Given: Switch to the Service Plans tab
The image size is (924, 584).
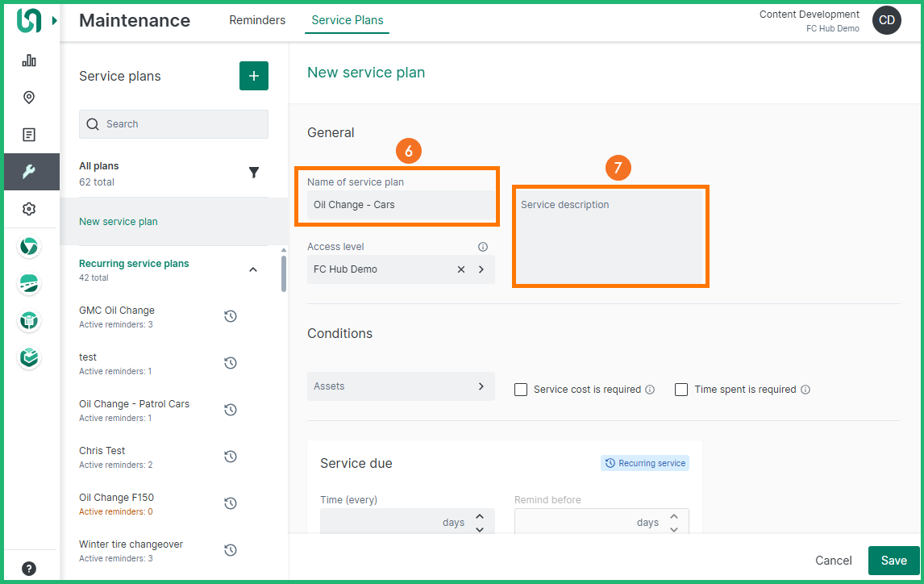Looking at the screenshot, I should [x=347, y=20].
